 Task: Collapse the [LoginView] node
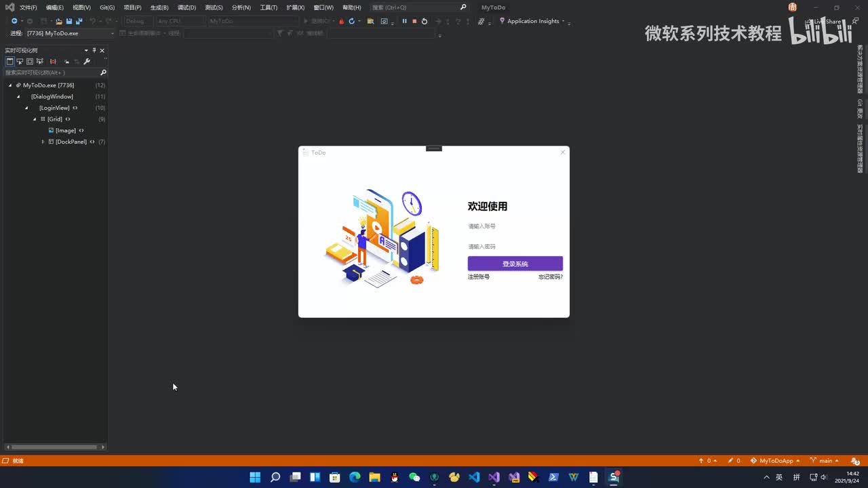point(26,108)
